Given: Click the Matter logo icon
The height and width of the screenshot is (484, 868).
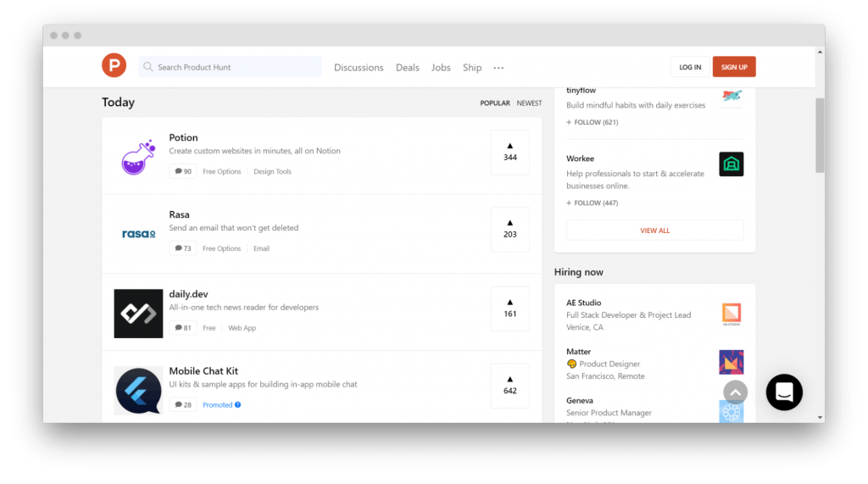Looking at the screenshot, I should click(732, 362).
